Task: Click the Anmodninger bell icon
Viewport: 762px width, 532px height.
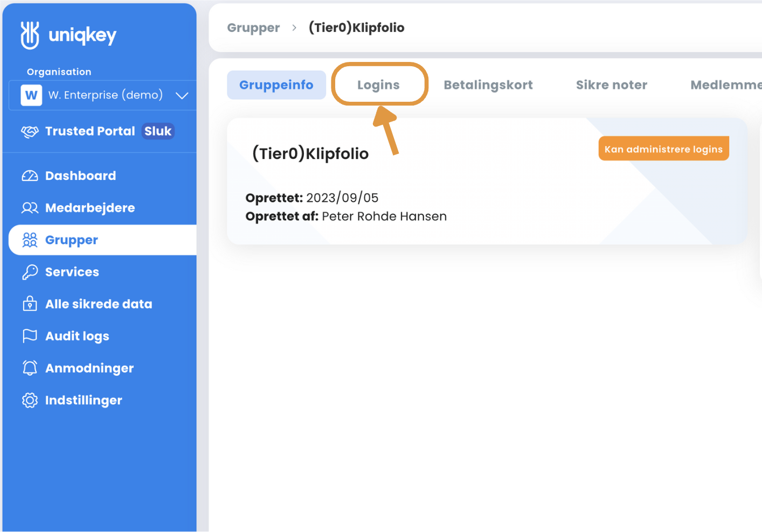Action: click(30, 368)
